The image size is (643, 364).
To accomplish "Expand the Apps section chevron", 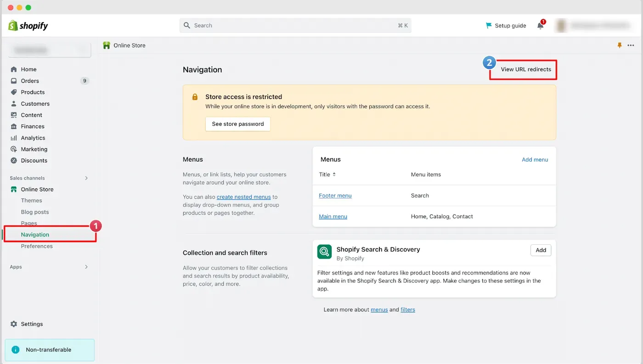I will coord(86,267).
